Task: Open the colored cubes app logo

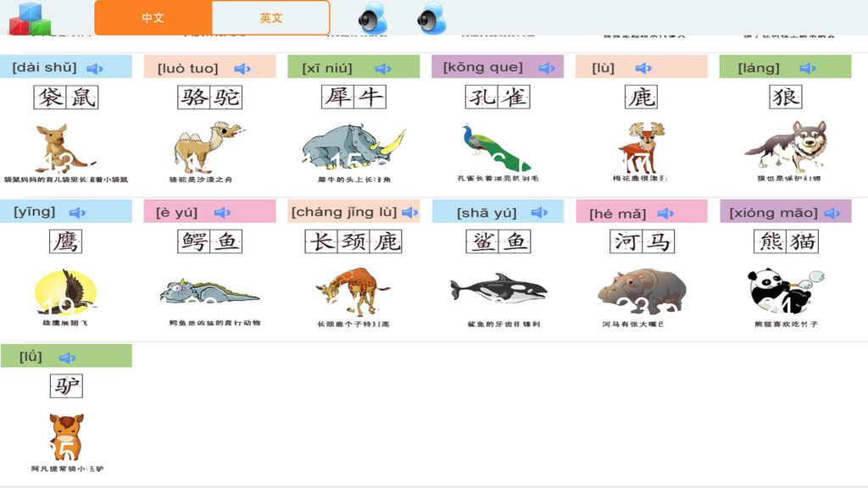Action: (x=30, y=19)
